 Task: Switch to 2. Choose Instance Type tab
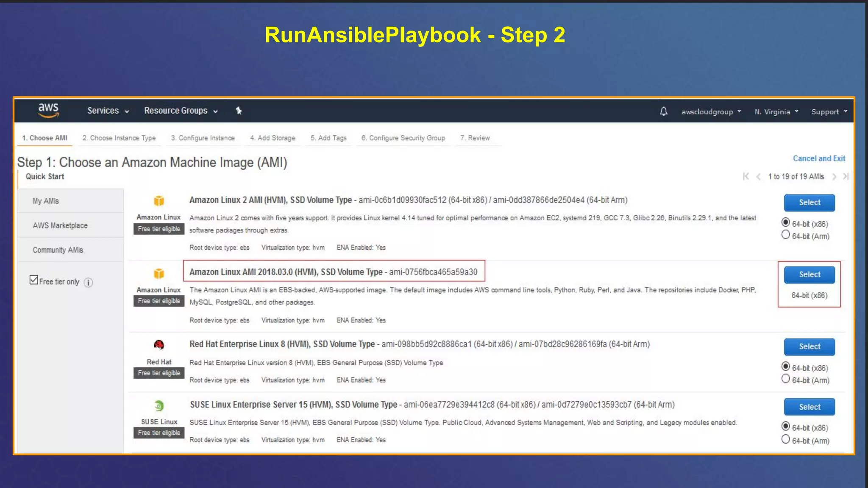[119, 138]
